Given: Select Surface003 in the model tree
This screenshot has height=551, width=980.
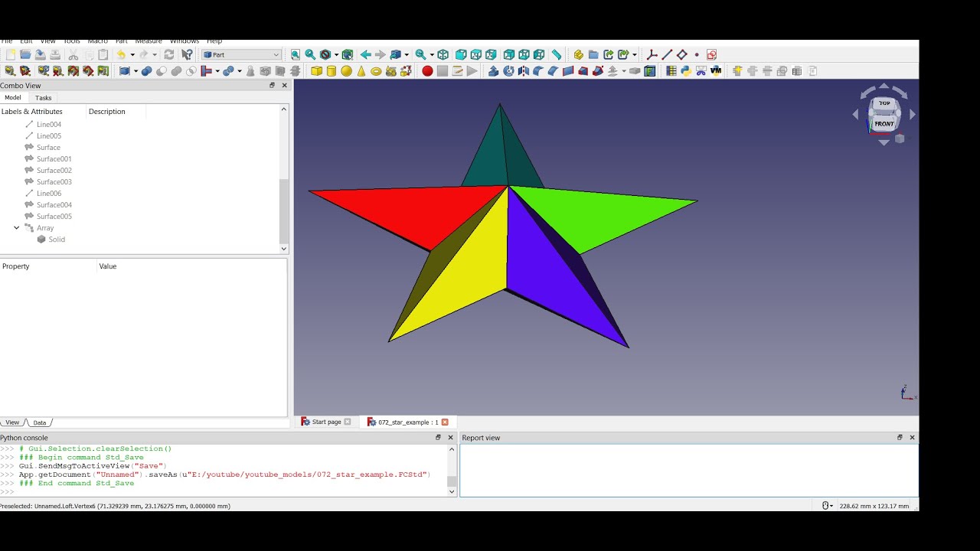Looking at the screenshot, I should [x=54, y=182].
